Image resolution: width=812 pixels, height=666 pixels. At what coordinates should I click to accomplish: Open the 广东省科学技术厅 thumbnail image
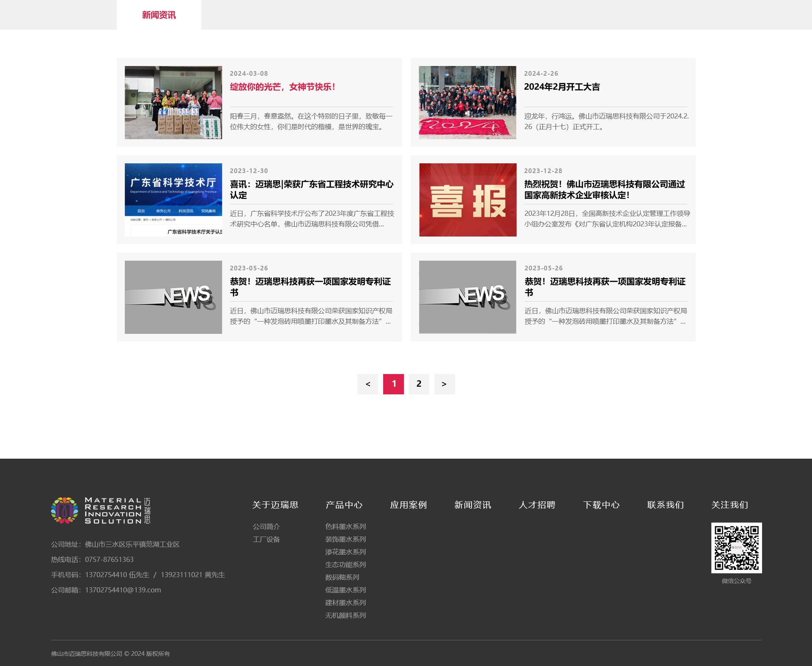pyautogui.click(x=173, y=200)
